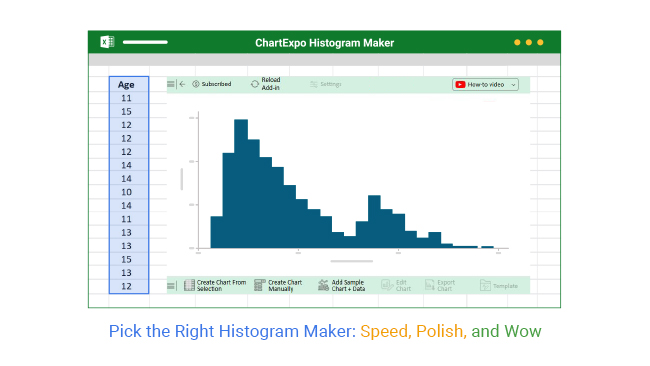Click Add Sample Chart + Data

pyautogui.click(x=342, y=285)
